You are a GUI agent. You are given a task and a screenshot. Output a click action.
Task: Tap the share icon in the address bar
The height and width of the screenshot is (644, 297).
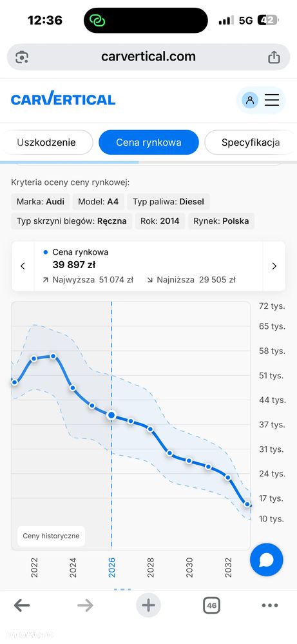tap(274, 57)
